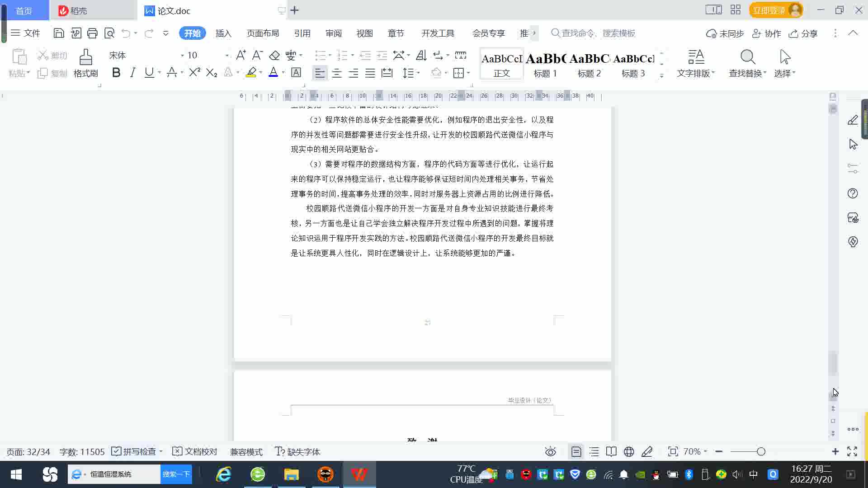
Task: Switch to the 页面布局 ribbon tab
Action: tap(263, 33)
